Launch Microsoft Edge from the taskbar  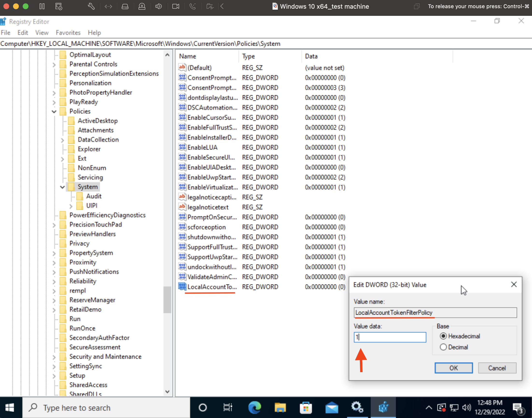coord(254,407)
